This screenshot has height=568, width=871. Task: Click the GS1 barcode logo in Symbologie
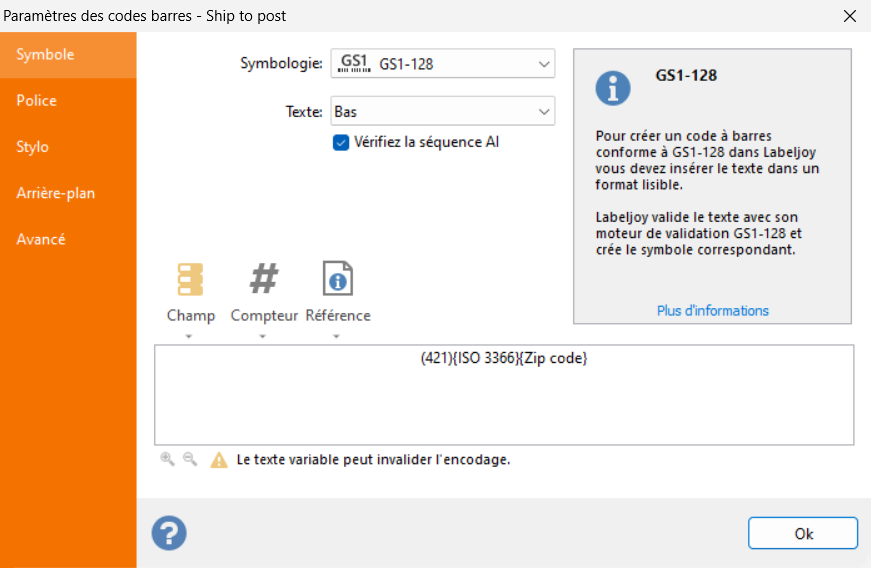pos(354,63)
